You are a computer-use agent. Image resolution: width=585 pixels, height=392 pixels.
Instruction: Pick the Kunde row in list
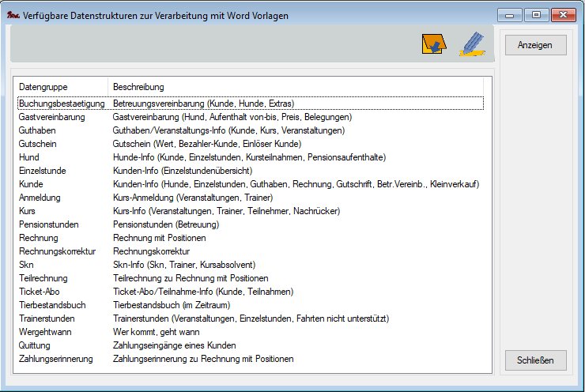coord(32,184)
